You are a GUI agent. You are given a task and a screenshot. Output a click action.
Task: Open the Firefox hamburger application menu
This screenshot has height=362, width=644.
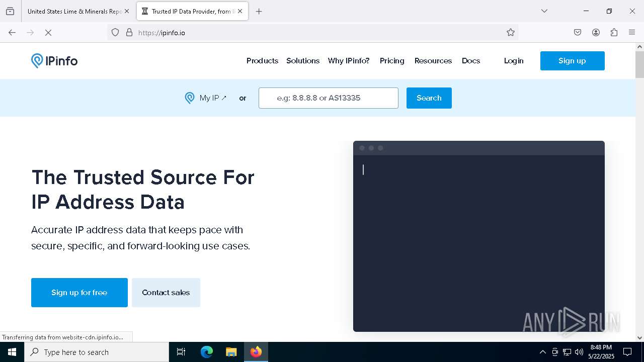point(632,33)
